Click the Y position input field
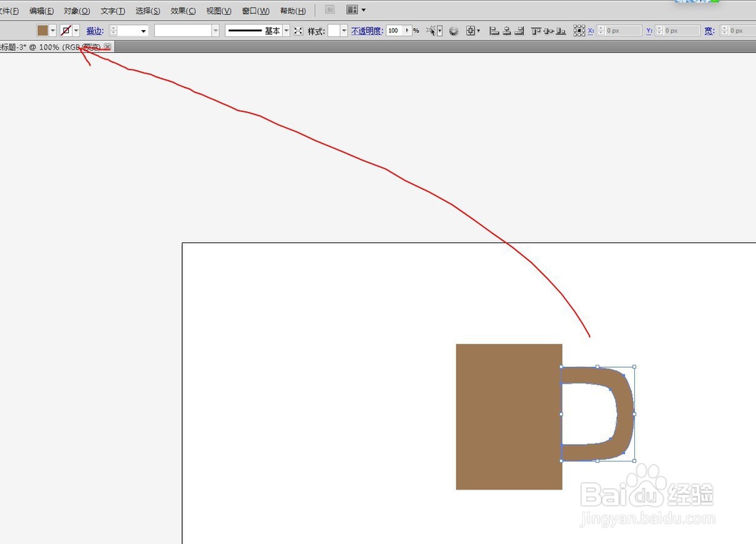The width and height of the screenshot is (756, 544). [x=682, y=30]
